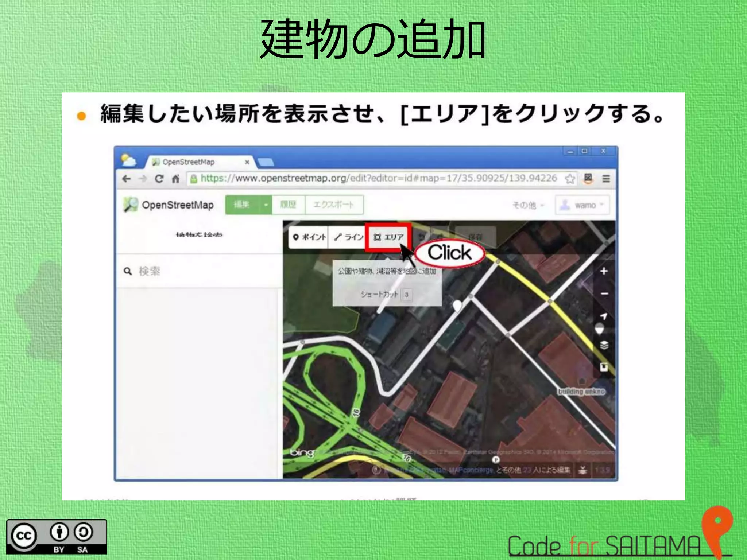The image size is (747, 560).
Task: Click the geolocate arrow icon on the map
Action: pyautogui.click(x=604, y=316)
